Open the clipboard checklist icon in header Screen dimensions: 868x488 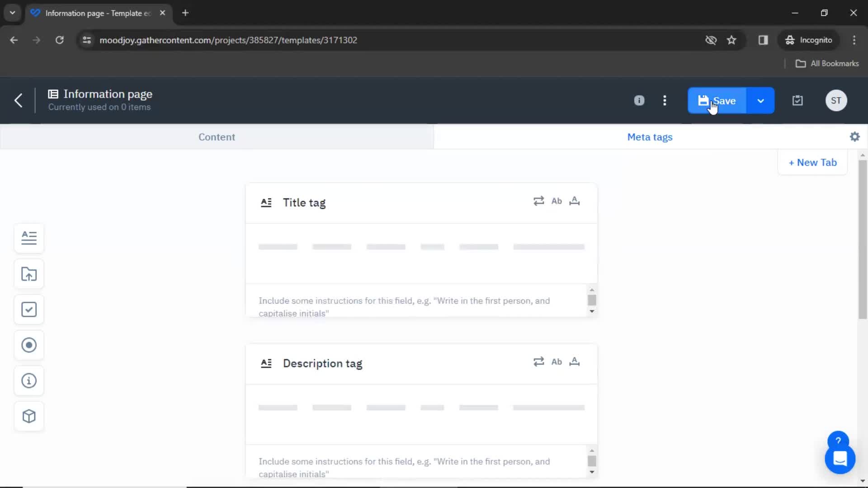[797, 100]
